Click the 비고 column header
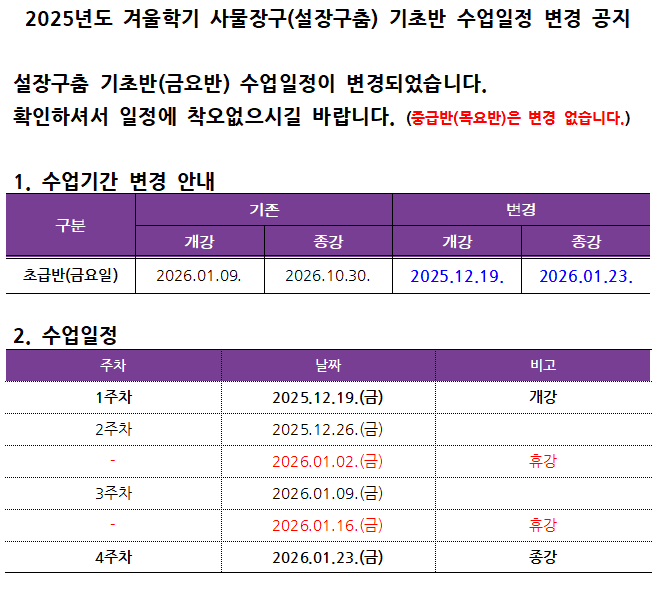 point(543,365)
